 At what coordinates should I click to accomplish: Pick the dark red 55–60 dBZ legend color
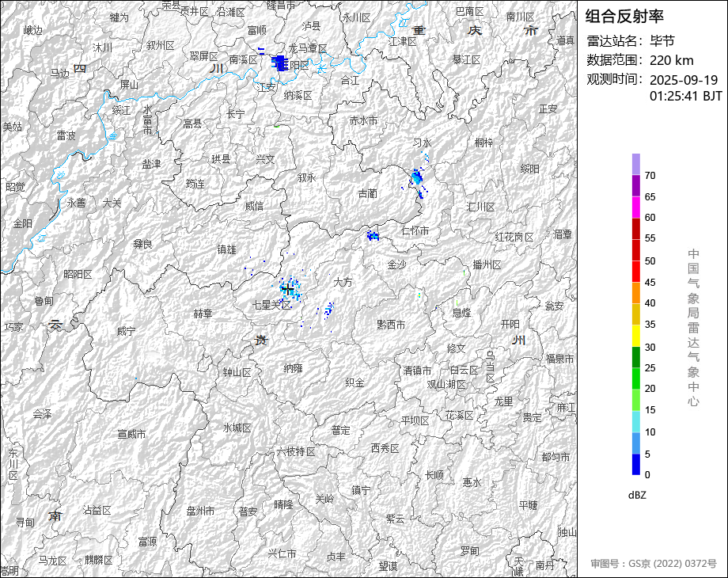tap(636, 228)
